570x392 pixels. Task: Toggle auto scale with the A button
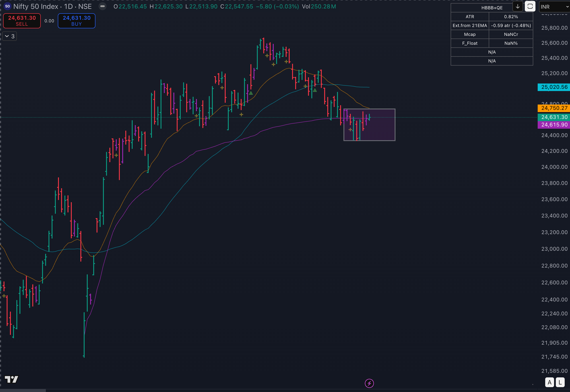[550, 382]
